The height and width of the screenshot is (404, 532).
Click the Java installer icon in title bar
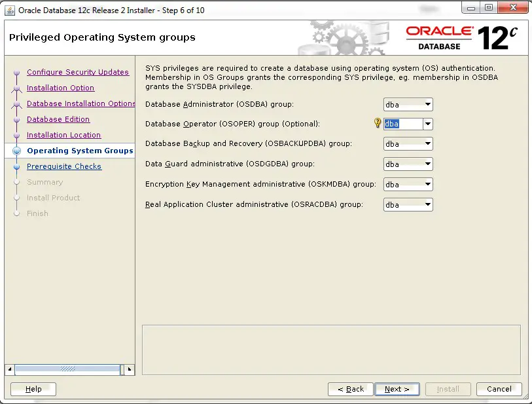10,10
